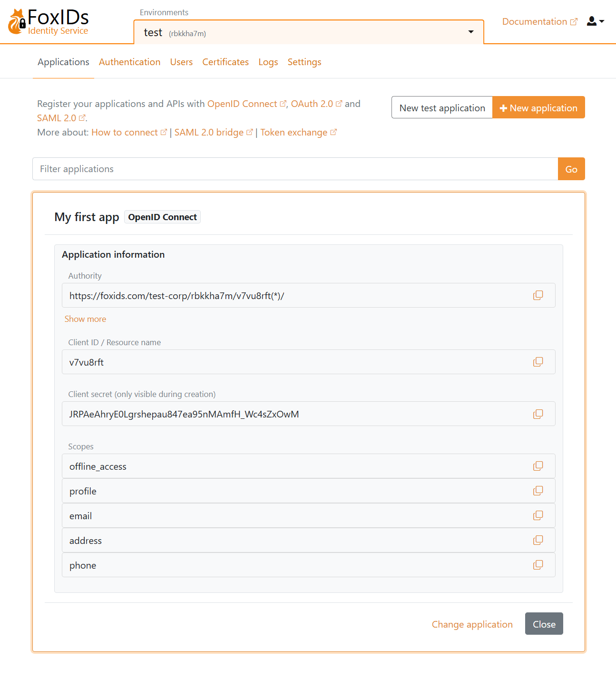The height and width of the screenshot is (678, 616).
Task: Copy the Authority URL
Action: (538, 295)
